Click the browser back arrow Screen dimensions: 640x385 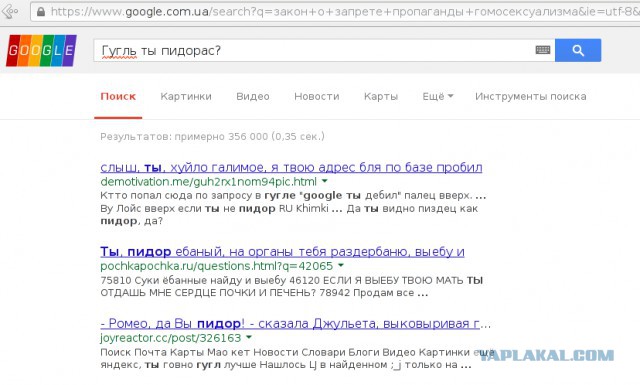10,11
